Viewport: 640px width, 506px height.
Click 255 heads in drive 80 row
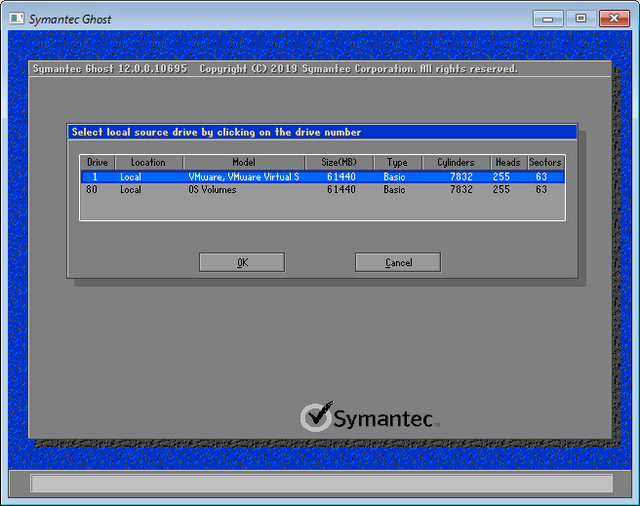(501, 189)
